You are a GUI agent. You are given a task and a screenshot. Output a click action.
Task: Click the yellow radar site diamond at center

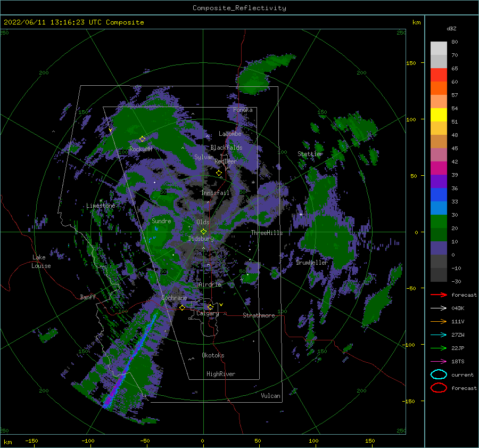coord(203,232)
